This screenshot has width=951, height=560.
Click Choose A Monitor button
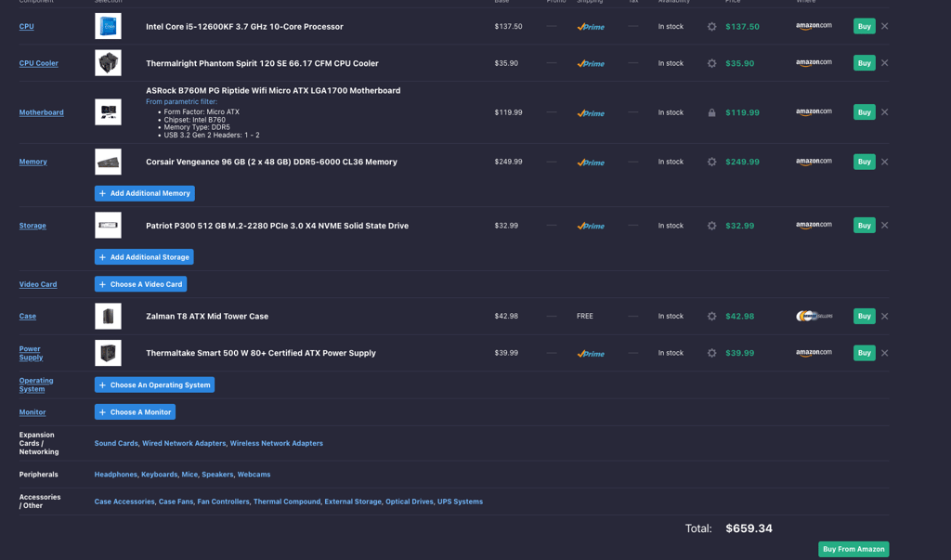135,412
